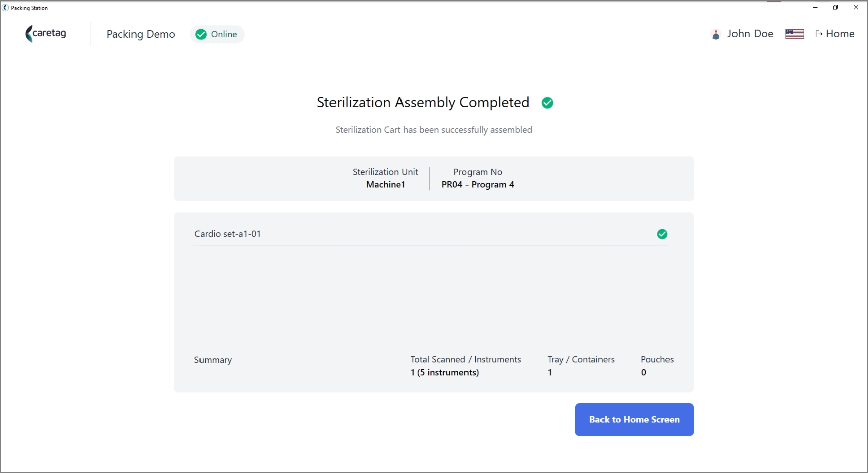The width and height of the screenshot is (868, 473).
Task: Click the Machine1 sterilization unit value
Action: [385, 185]
